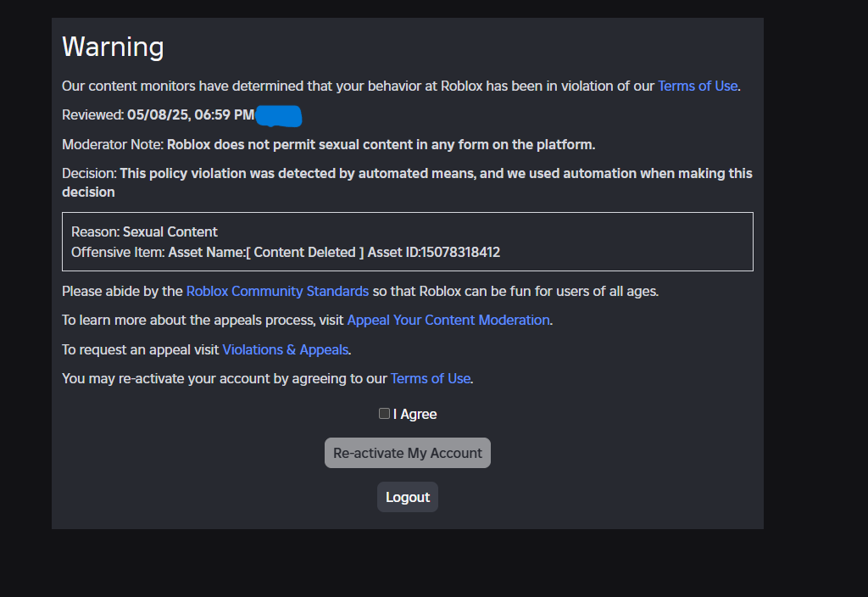Open Terms of Use link near re-activate text

click(x=430, y=378)
